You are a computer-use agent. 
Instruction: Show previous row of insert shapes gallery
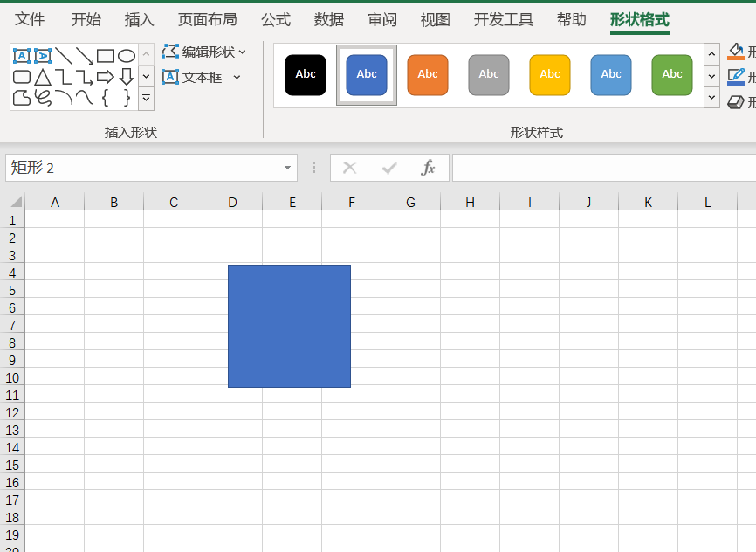coord(146,54)
